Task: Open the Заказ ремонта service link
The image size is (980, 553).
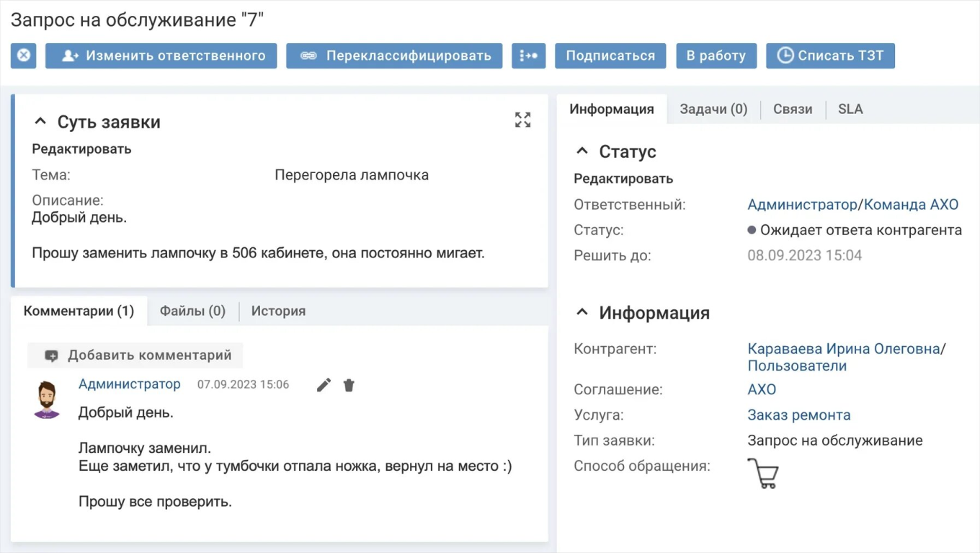Action: [x=799, y=415]
